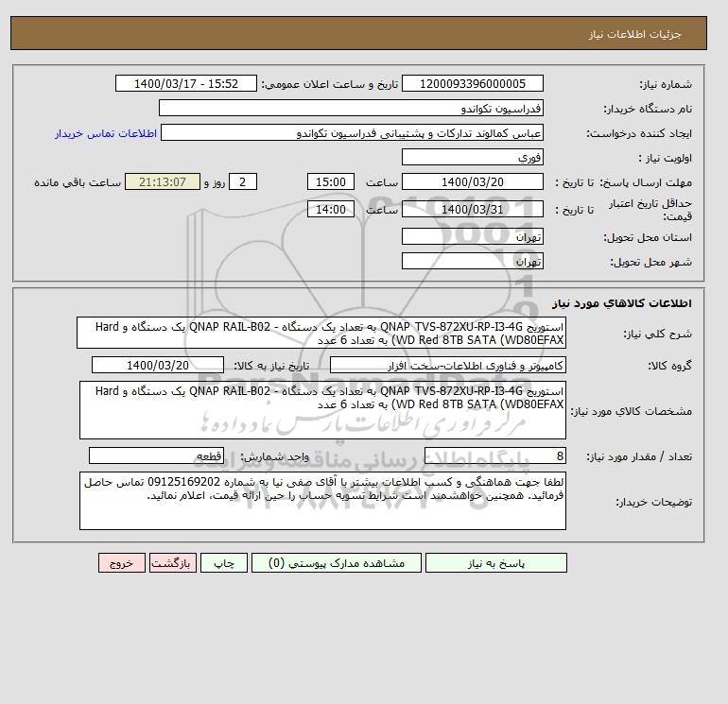The height and width of the screenshot is (704, 728).
Task: Click the section title 'اطلاعات کالاهای مورد نیاز'
Action: (x=622, y=303)
